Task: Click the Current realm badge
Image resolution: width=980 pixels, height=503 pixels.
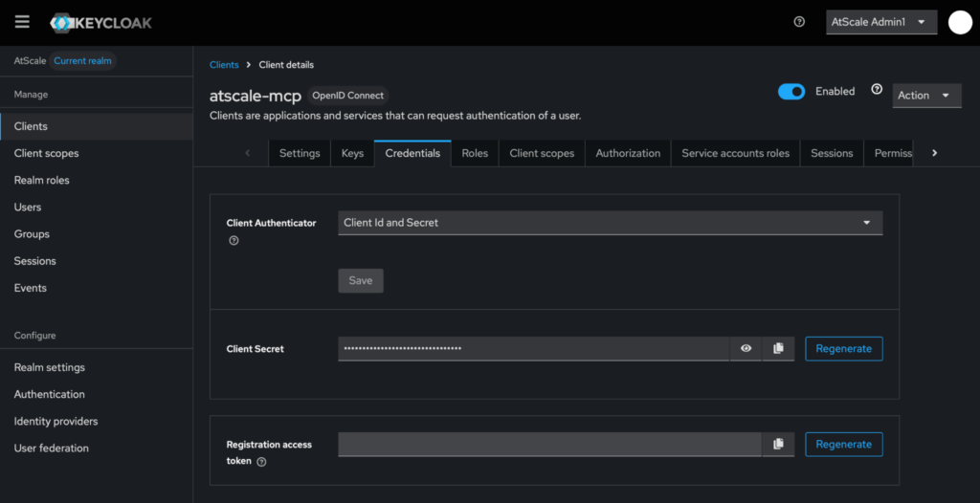Action: pyautogui.click(x=82, y=60)
